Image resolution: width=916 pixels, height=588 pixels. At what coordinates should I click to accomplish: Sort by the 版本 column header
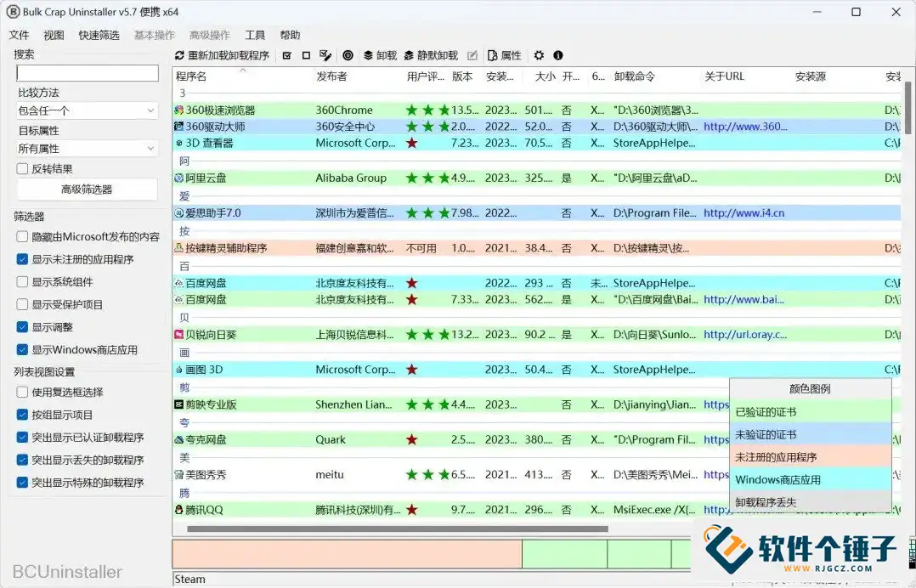tap(466, 76)
